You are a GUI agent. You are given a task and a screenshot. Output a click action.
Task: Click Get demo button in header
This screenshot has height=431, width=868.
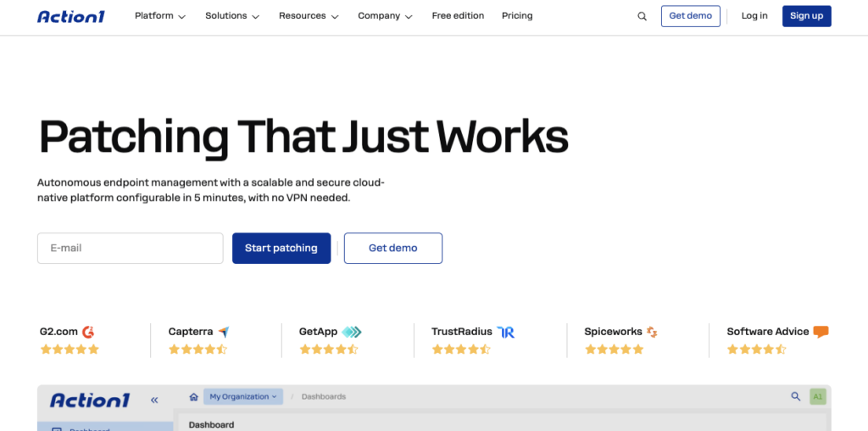(690, 16)
